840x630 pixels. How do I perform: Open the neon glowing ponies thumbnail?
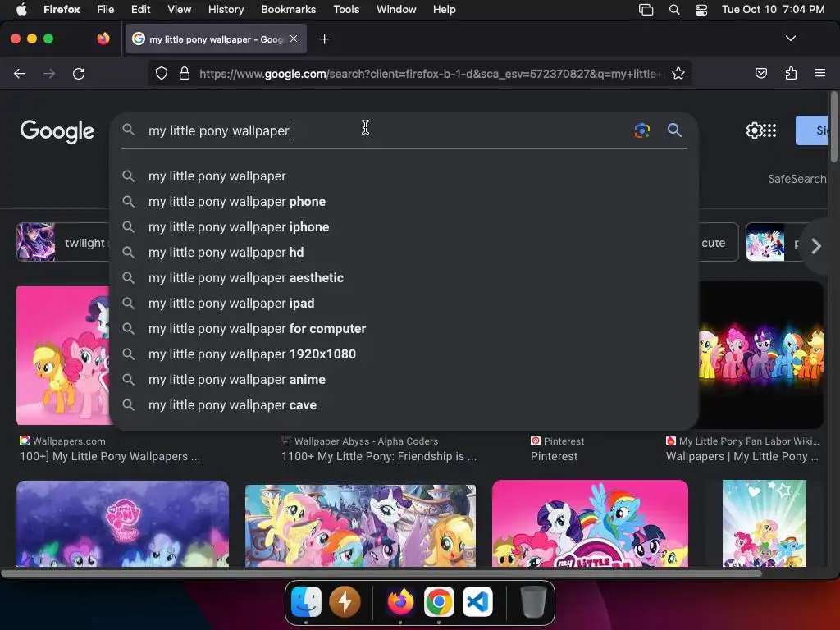click(760, 355)
